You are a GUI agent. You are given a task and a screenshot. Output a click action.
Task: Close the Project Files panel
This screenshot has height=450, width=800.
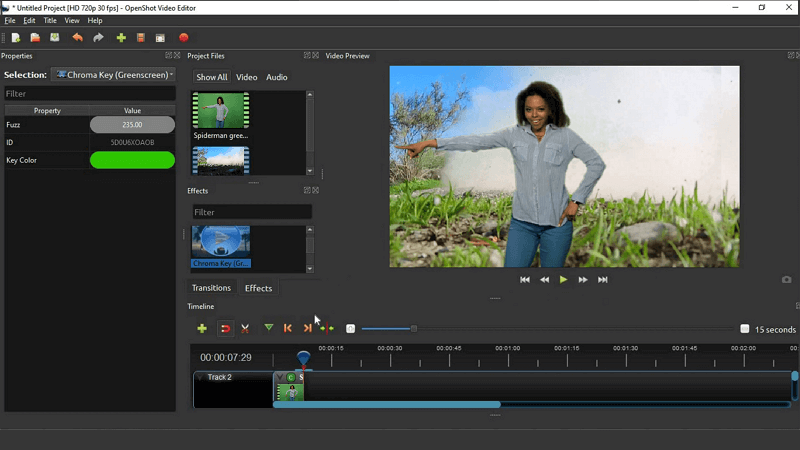[315, 55]
